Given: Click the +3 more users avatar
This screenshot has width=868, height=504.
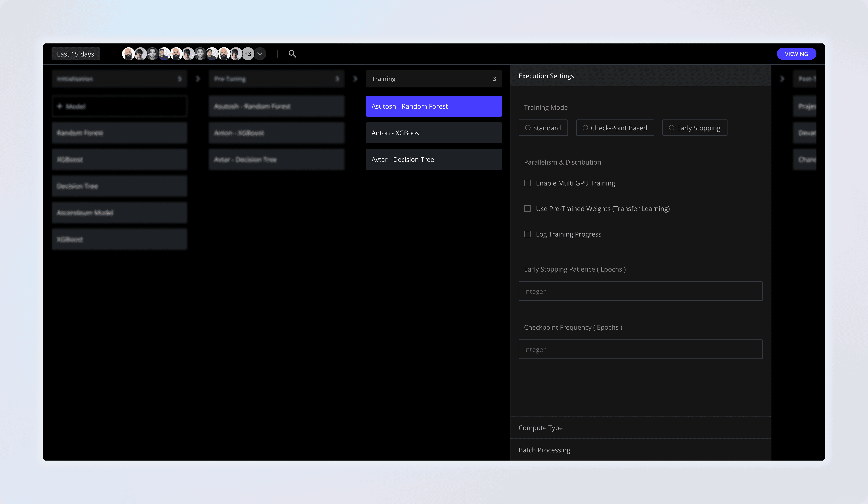Looking at the screenshot, I should (248, 54).
